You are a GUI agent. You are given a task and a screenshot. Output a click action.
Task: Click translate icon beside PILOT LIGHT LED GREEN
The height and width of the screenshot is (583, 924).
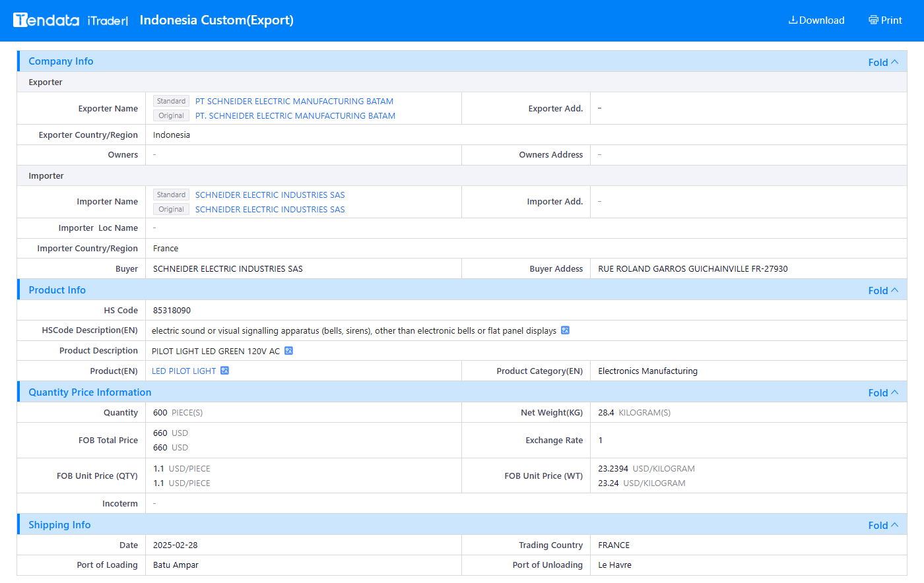(288, 351)
